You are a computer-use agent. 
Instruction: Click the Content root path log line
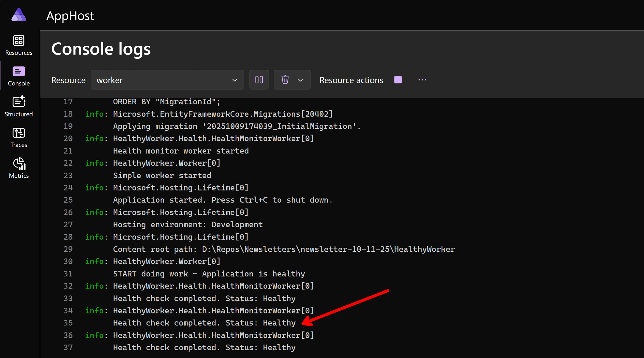click(x=284, y=249)
